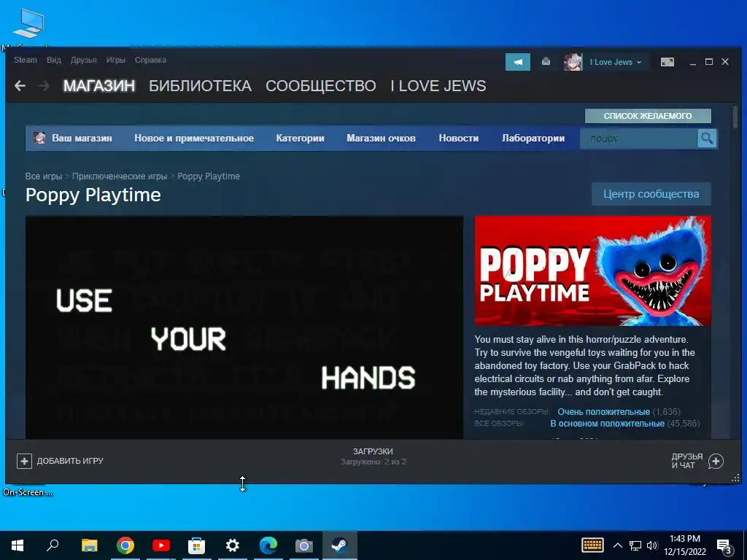Expand the I Love Jews account dropdown
Viewport: 747px width, 560px height.
[x=616, y=62]
